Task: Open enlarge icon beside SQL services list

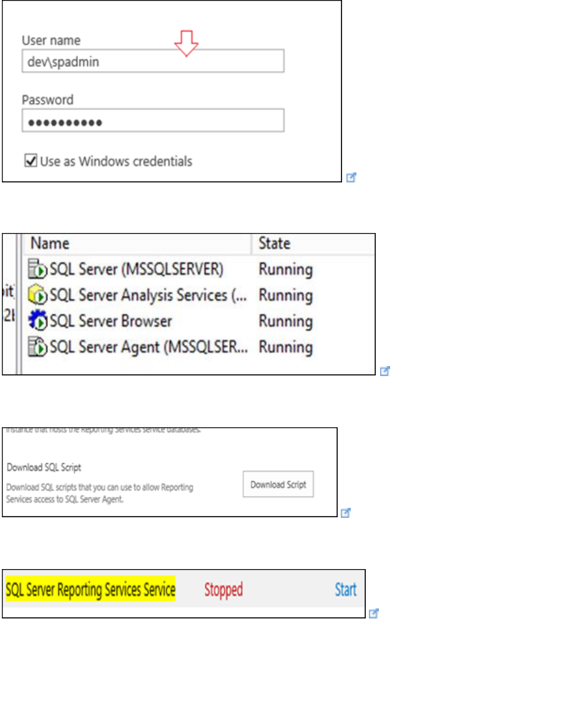Action: (385, 371)
